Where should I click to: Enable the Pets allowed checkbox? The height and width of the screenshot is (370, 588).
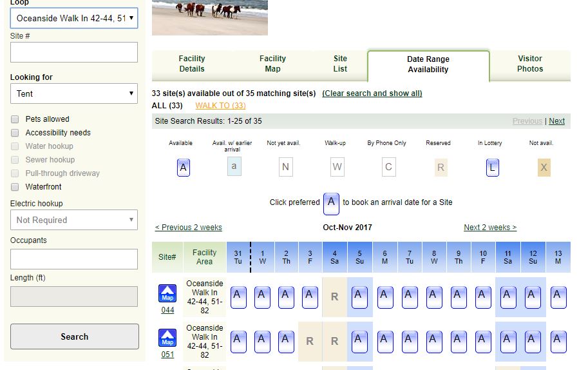click(15, 119)
